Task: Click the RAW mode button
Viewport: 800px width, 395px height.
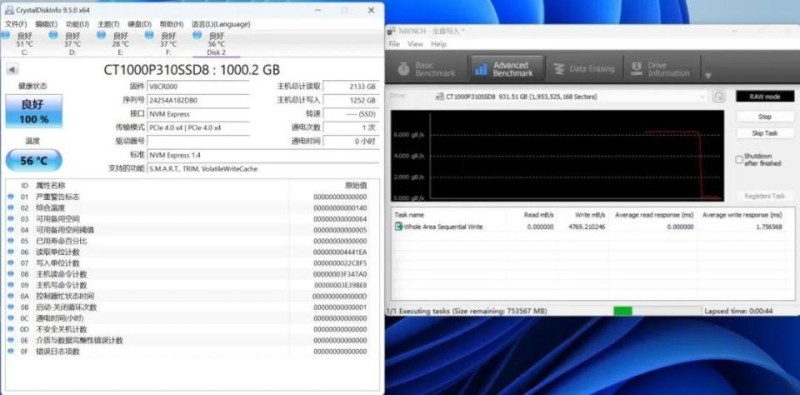Action: click(764, 96)
